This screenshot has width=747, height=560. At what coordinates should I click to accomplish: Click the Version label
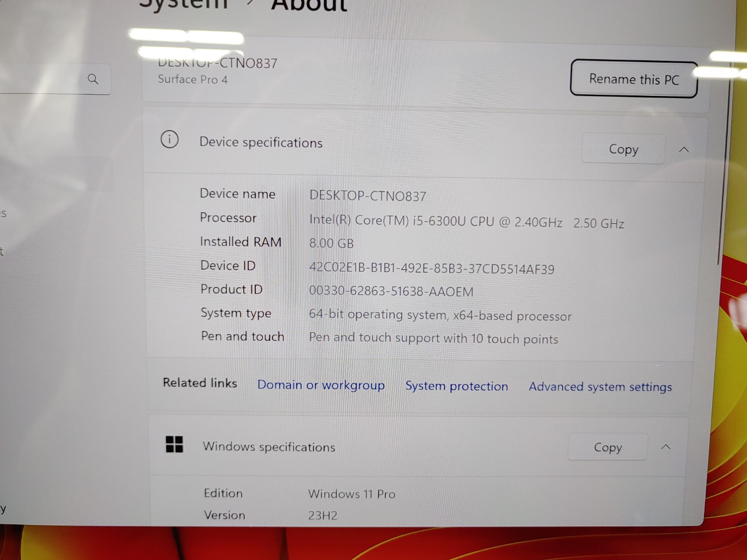pos(225,515)
